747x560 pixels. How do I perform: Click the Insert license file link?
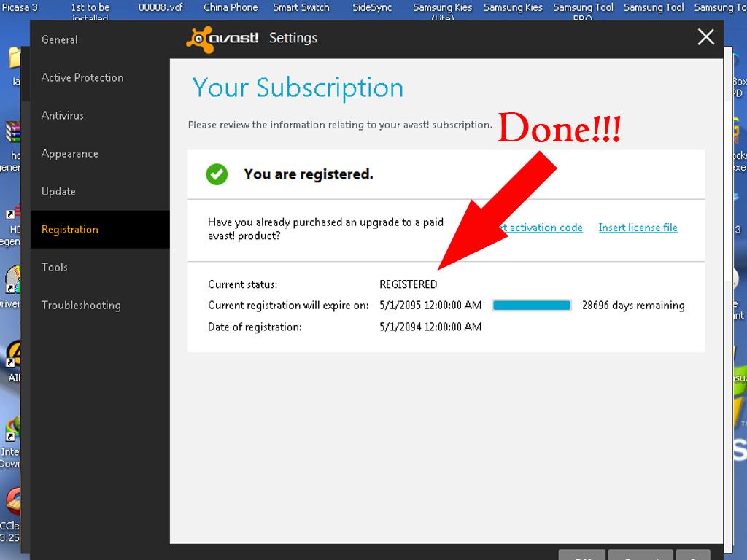[x=638, y=227]
